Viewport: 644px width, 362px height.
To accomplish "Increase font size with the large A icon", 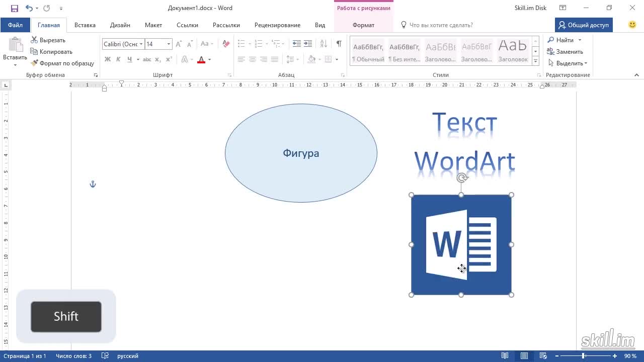I will coord(179,44).
